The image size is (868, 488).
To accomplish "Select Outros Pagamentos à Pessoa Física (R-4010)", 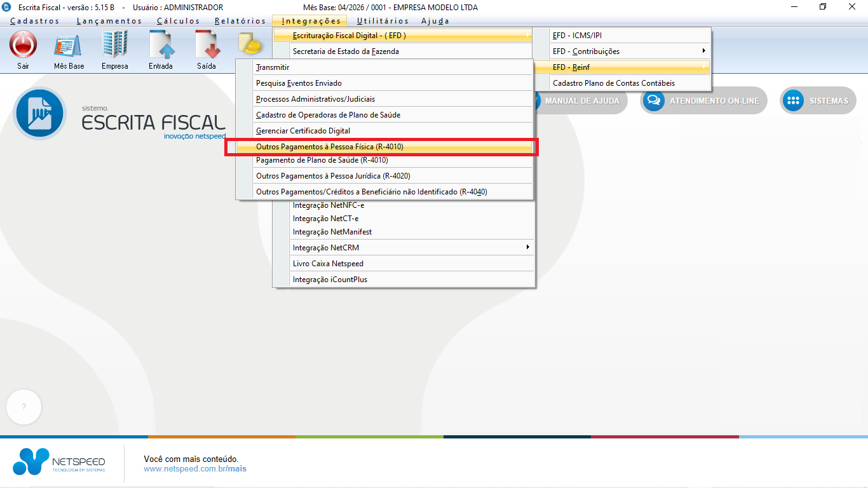I will [x=329, y=147].
